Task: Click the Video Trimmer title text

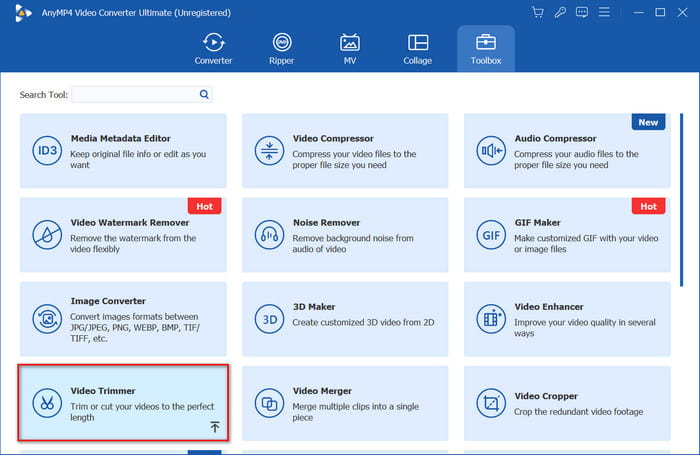Action: [x=103, y=391]
